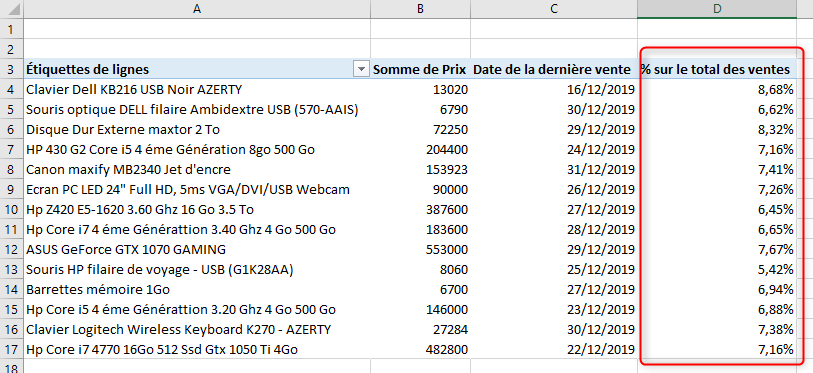Select cell Hp Core i7 4 éme Générattion
This screenshot has width=813, height=373.
[x=197, y=230]
